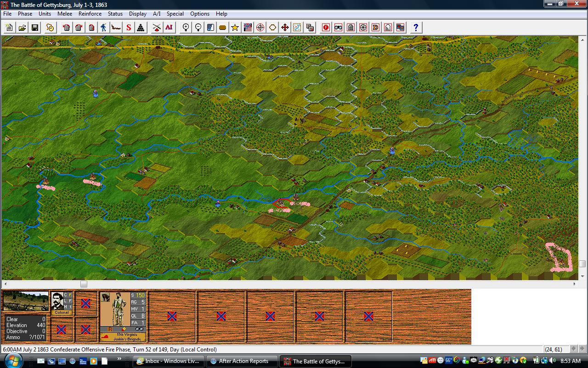Select the Colonel leader portrait
This screenshot has width=588, height=368.
point(58,301)
